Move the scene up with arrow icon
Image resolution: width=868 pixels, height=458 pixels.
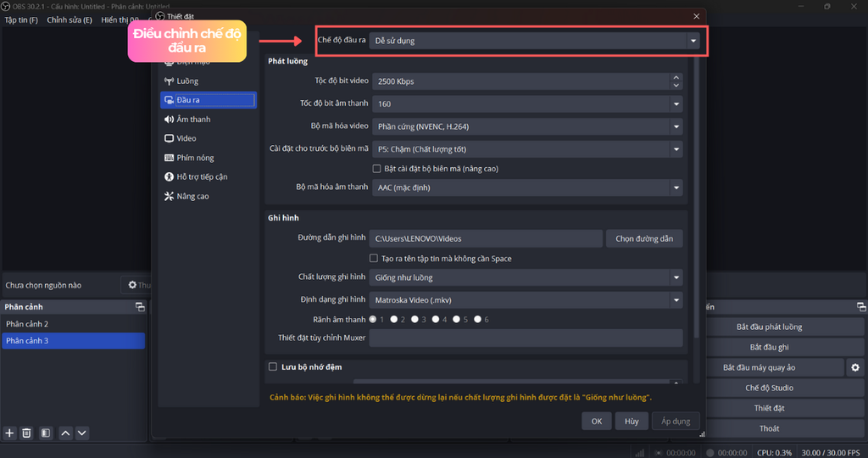pyautogui.click(x=65, y=433)
